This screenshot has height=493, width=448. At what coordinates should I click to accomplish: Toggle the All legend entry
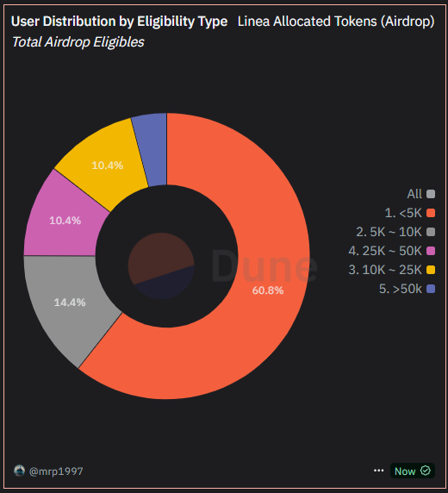click(x=421, y=194)
